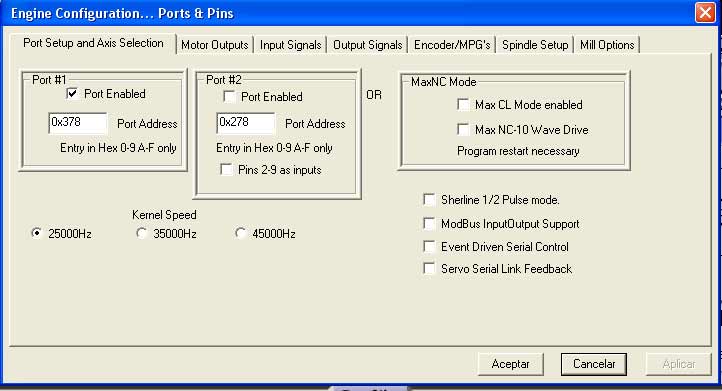Click the Port #2 'Port Address' label

click(315, 123)
